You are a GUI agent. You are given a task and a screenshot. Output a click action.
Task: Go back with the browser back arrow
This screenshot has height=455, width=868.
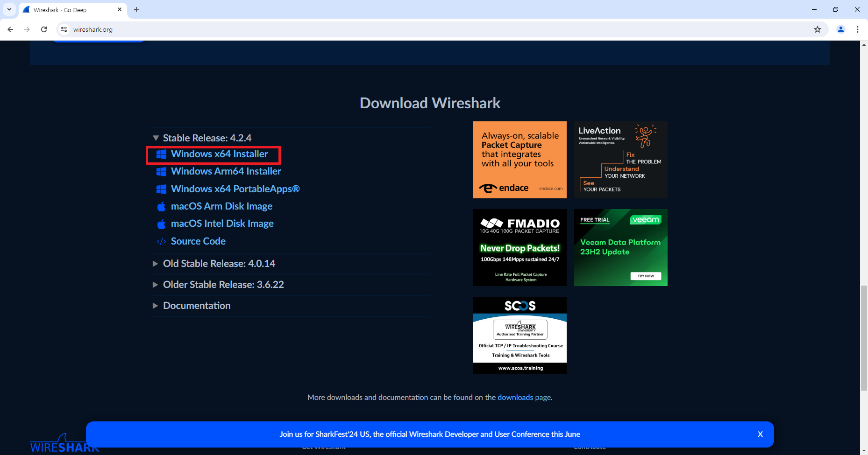click(10, 29)
